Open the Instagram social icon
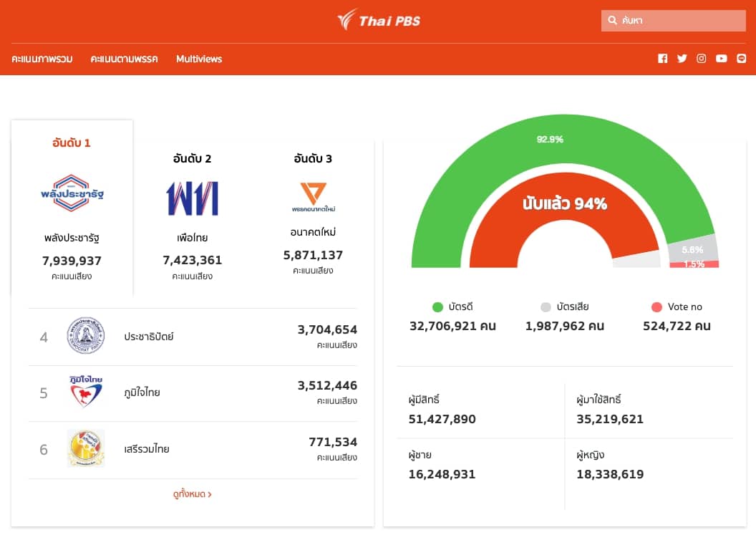The height and width of the screenshot is (540, 756). coord(702,59)
